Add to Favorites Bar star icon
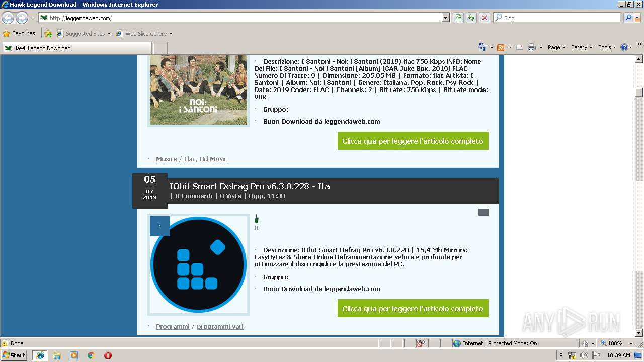 click(48, 34)
